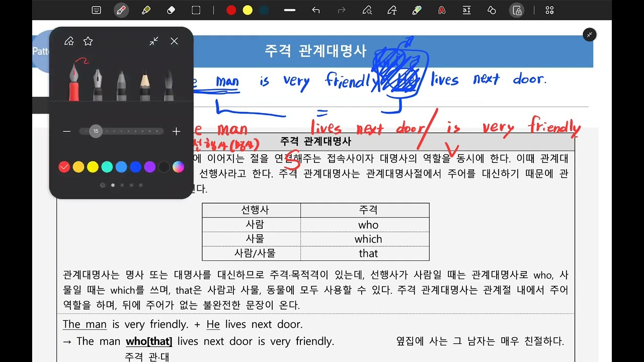The width and height of the screenshot is (644, 362).
Task: Select the yellow color swatch in palette
Action: pyautogui.click(x=93, y=167)
